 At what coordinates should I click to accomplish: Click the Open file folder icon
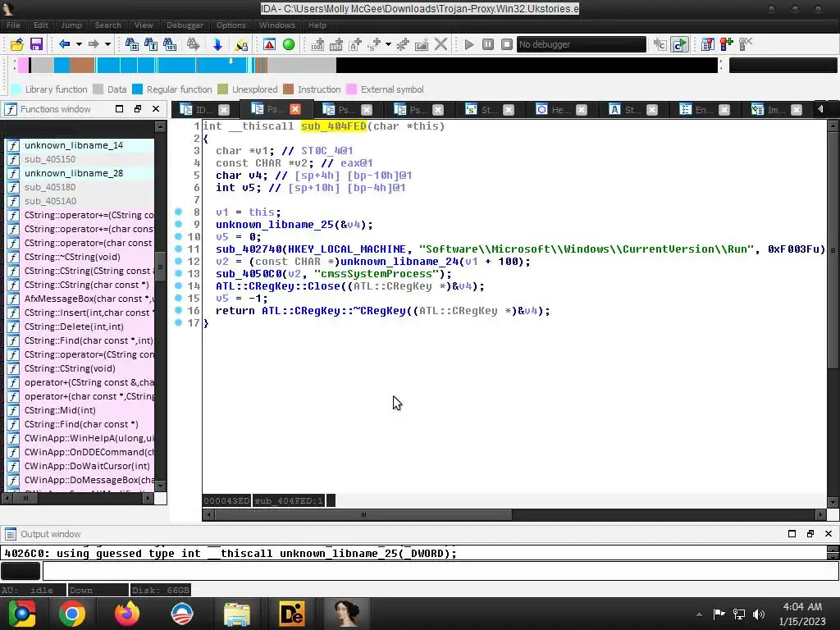(x=17, y=44)
